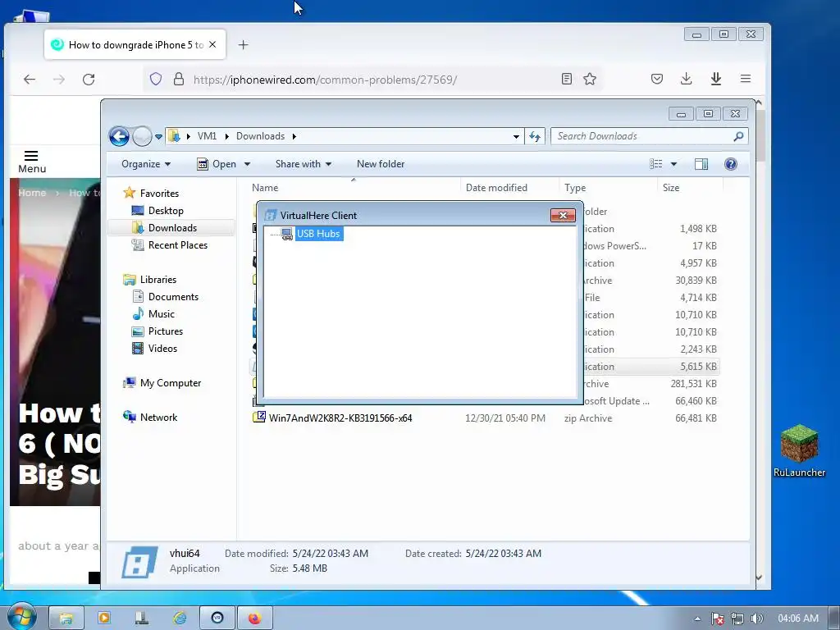The image size is (840, 630).
Task: Launch Windows Media Player from taskbar
Action: (104, 619)
